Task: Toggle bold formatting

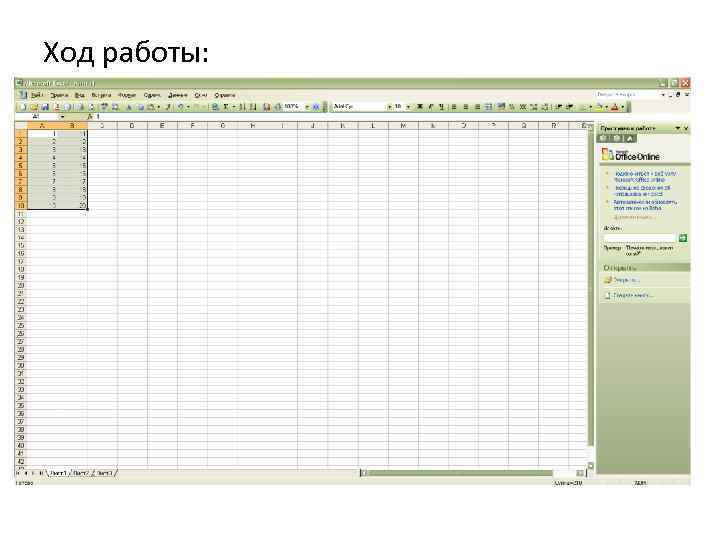Action: click(420, 107)
